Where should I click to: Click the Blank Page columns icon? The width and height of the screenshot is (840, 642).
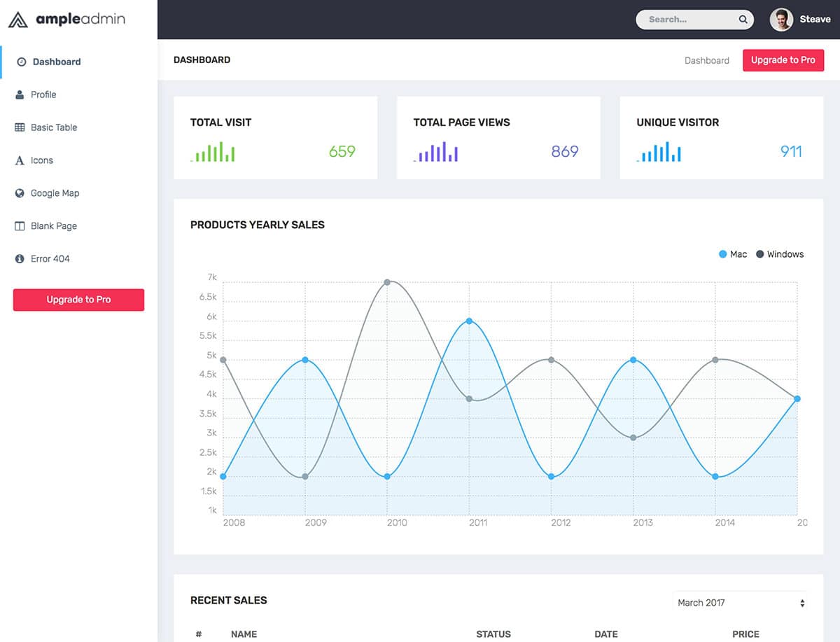tap(20, 226)
